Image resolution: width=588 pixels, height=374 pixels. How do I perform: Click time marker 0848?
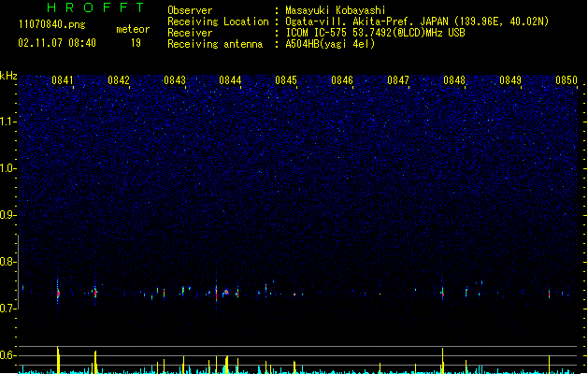coord(454,80)
